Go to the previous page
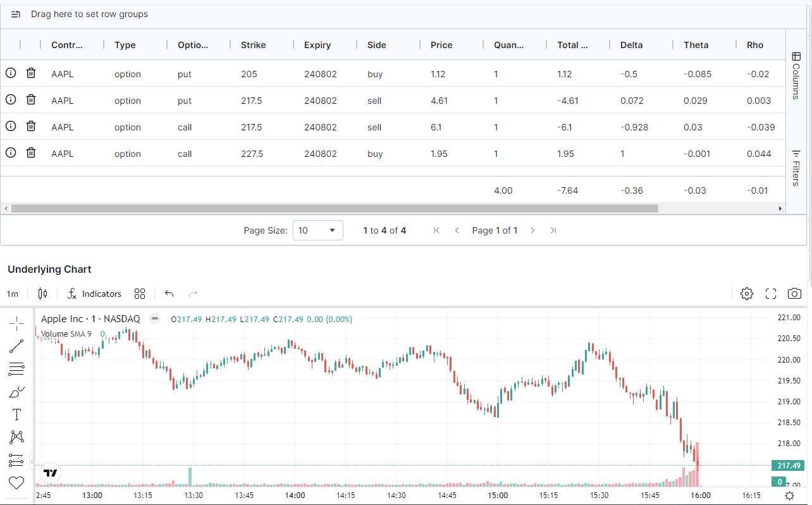 457,230
